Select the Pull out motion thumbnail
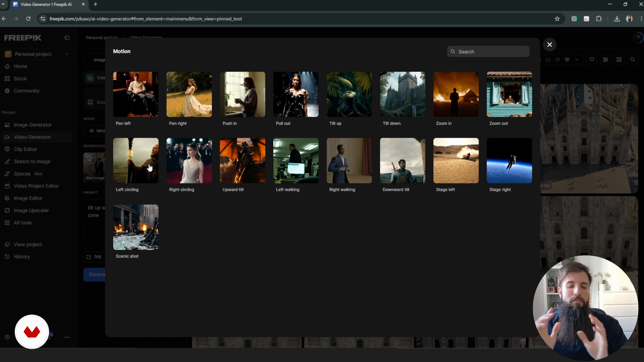The image size is (644, 362). pyautogui.click(x=296, y=94)
